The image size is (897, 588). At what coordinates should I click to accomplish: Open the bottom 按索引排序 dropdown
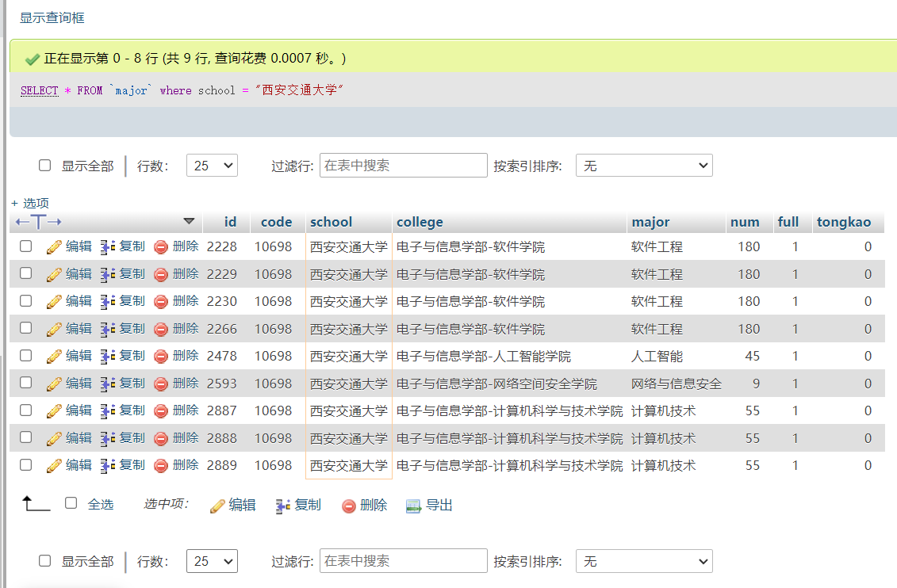644,561
